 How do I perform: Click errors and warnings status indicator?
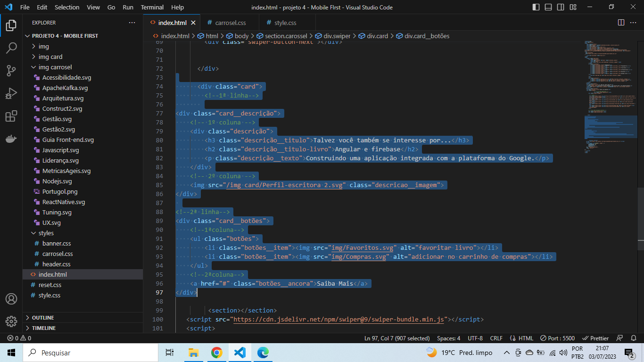[x=19, y=338]
